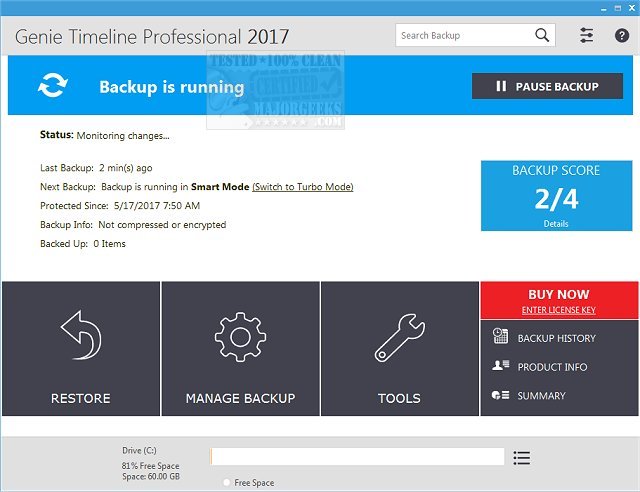Click the Summary pie chart icon
Image resolution: width=640 pixels, height=492 pixels.
coord(500,395)
